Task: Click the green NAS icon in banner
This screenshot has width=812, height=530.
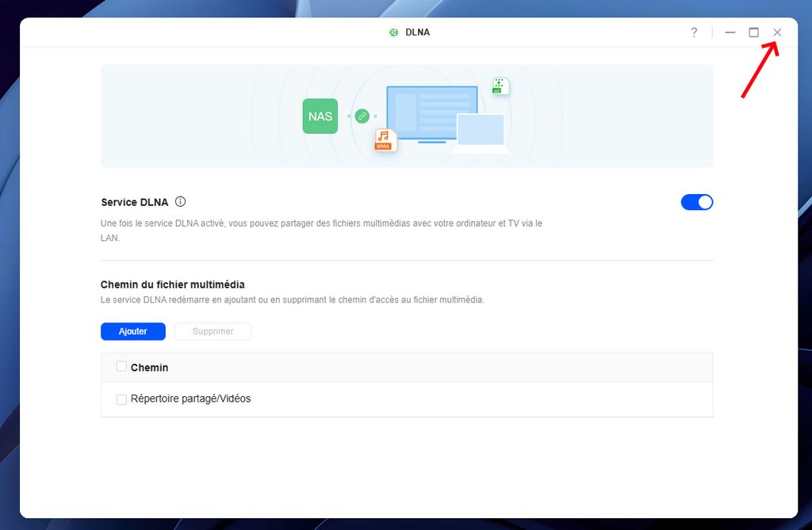Action: click(320, 116)
